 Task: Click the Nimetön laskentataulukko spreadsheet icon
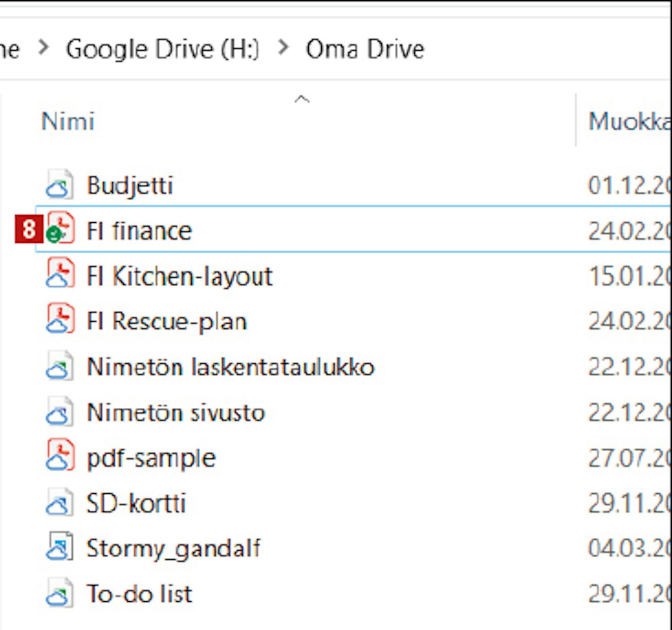[x=59, y=366]
